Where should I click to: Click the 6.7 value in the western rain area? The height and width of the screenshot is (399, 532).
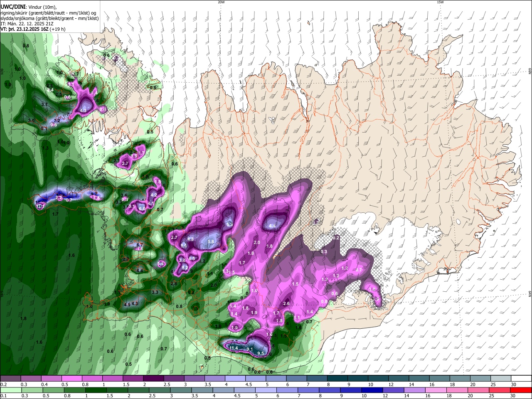coord(140,245)
